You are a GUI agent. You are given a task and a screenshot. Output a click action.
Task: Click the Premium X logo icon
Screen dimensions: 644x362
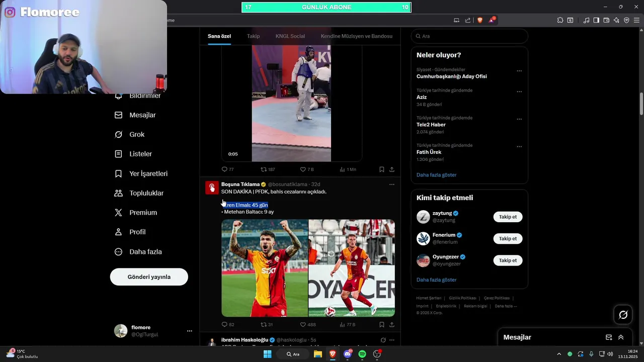[x=118, y=213]
